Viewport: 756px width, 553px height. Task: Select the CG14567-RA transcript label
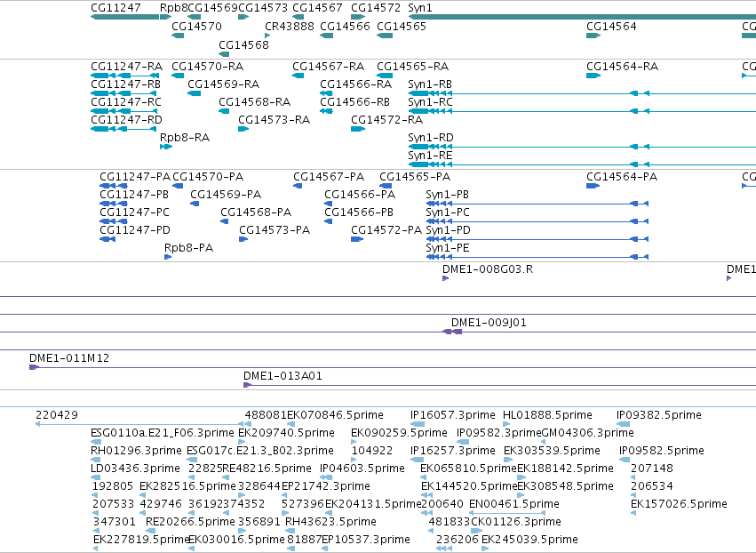click(x=329, y=66)
